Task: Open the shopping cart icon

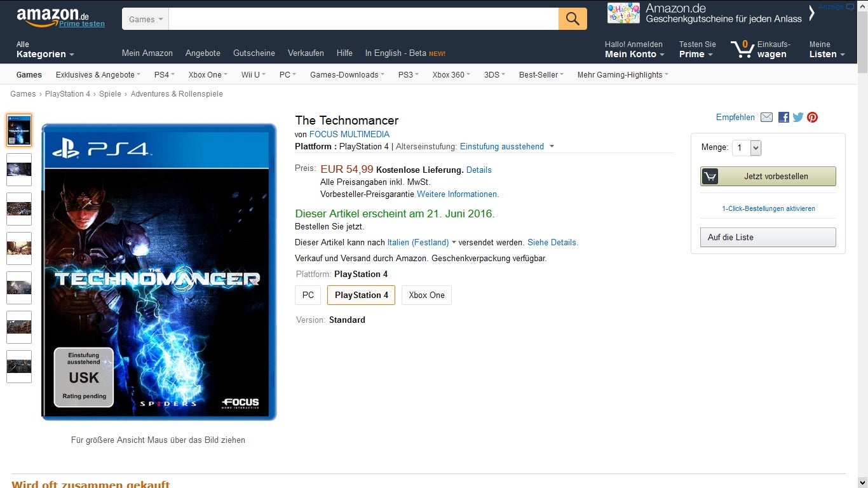Action: (742, 49)
